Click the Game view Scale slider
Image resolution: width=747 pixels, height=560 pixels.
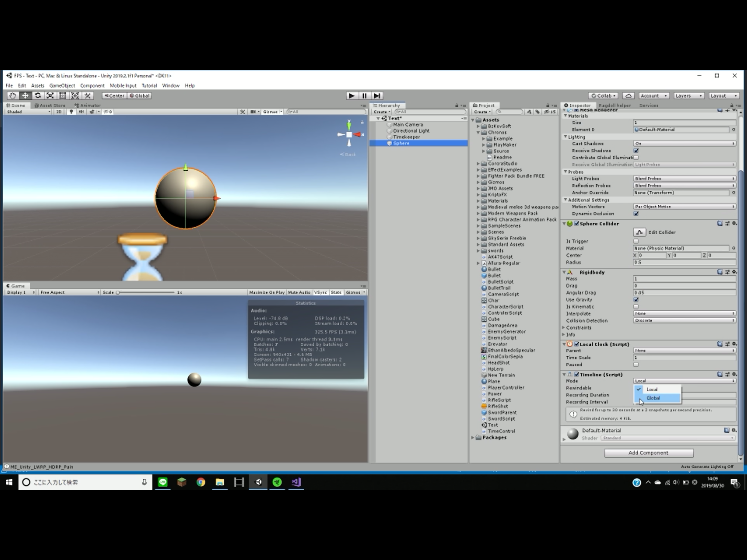[145, 292]
